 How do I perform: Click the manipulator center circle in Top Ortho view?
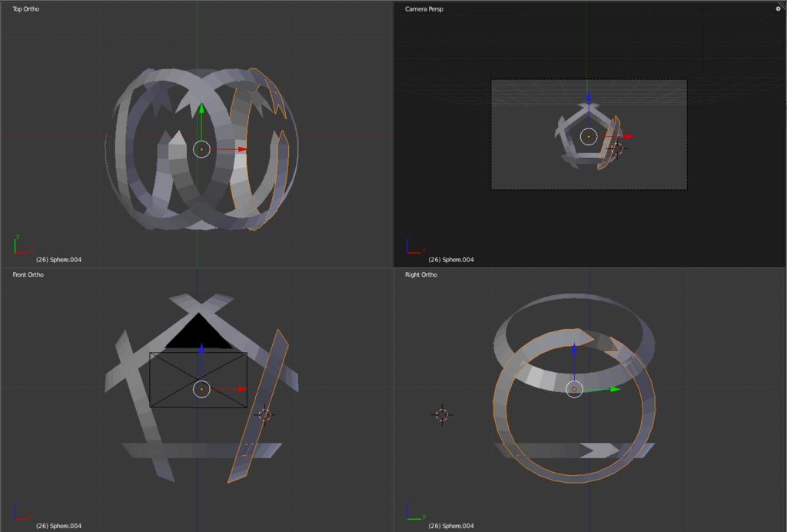click(202, 150)
